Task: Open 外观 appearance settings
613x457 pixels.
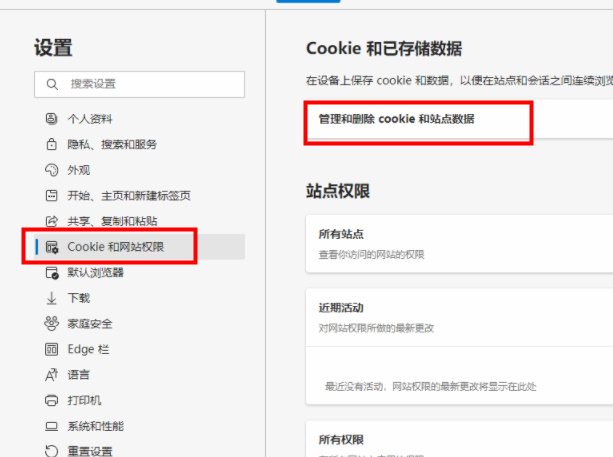Action: [x=79, y=170]
